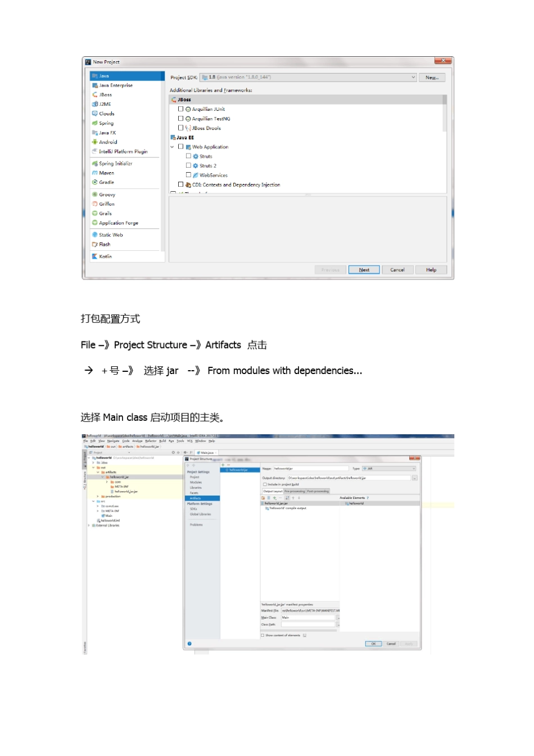The height and width of the screenshot is (756, 534).
Task: Switch to the Pre-processing tab
Action: point(295,491)
